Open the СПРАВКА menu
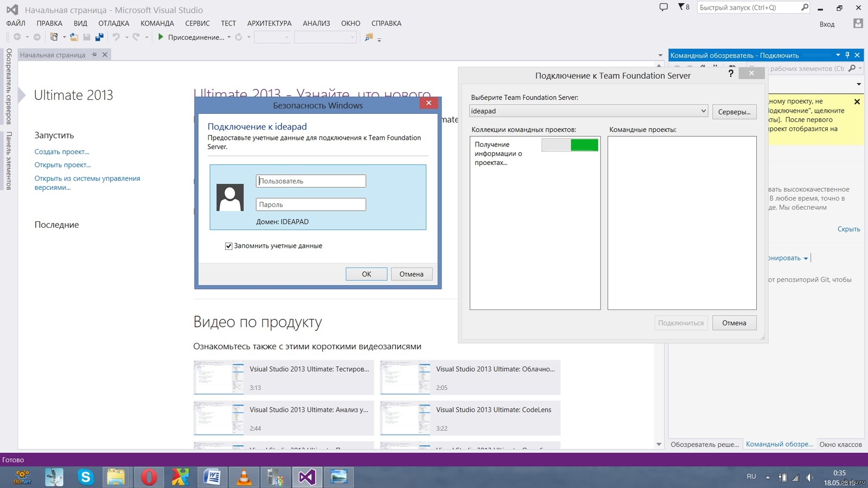Screen dimensions: 868x488 tap(386, 23)
